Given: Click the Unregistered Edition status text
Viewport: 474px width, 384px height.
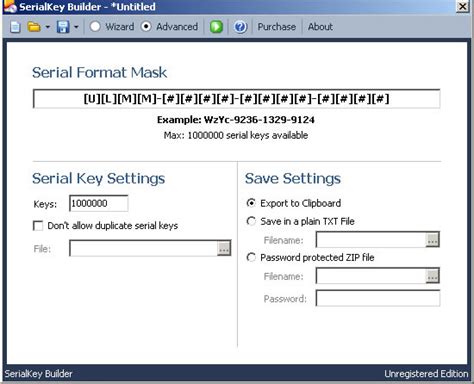Looking at the screenshot, I should tap(426, 374).
